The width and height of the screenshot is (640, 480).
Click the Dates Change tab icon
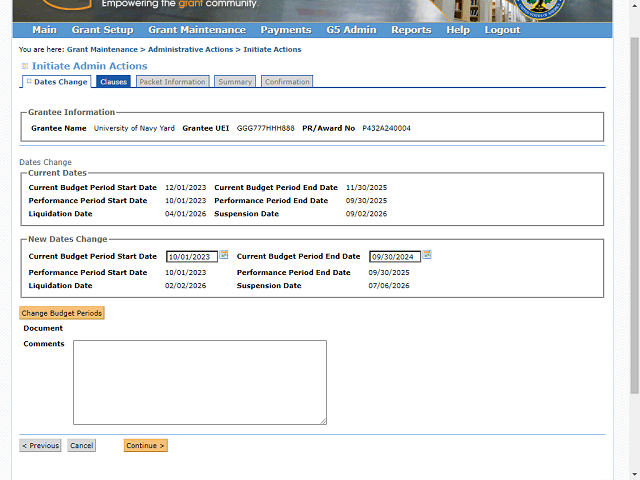(x=29, y=81)
